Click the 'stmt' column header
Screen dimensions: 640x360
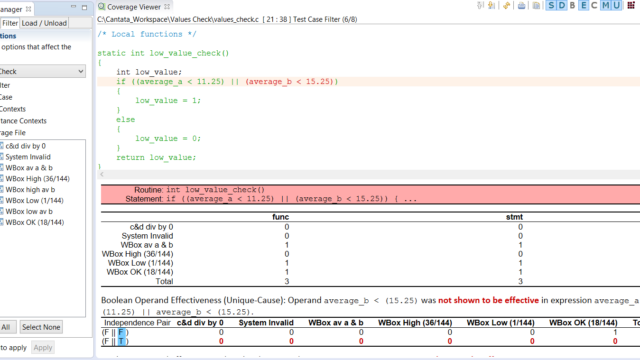(x=514, y=217)
